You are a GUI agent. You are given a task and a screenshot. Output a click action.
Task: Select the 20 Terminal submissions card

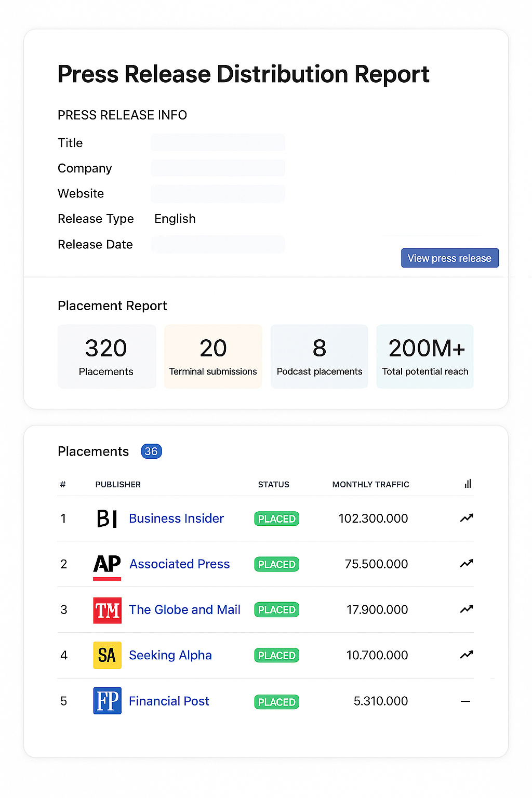(213, 356)
